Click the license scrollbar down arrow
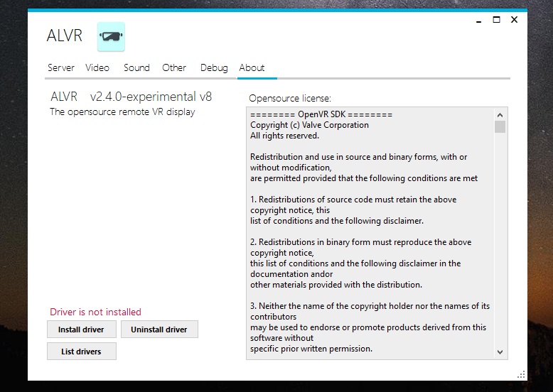Viewport: 553px width, 392px height. click(500, 352)
